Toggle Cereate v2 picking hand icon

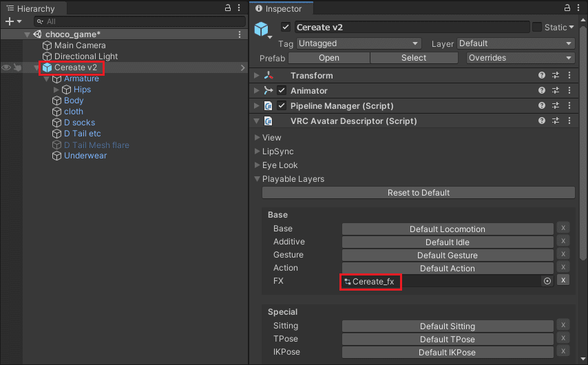17,67
